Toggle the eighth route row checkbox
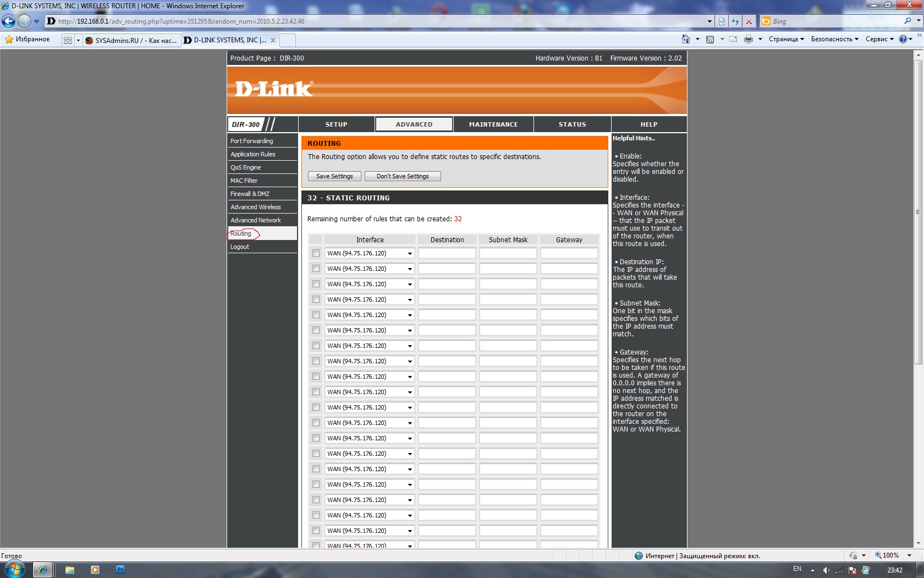Viewport: 924px width, 578px height. pyautogui.click(x=316, y=361)
